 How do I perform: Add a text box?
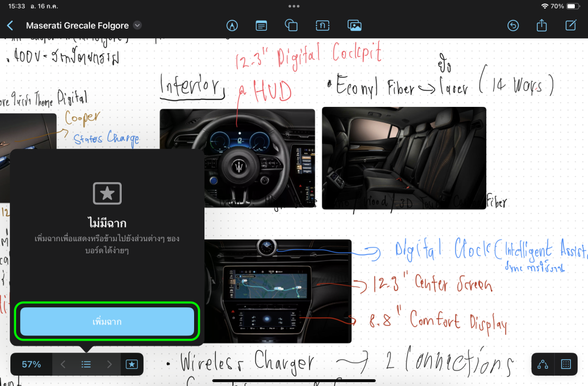(x=322, y=25)
